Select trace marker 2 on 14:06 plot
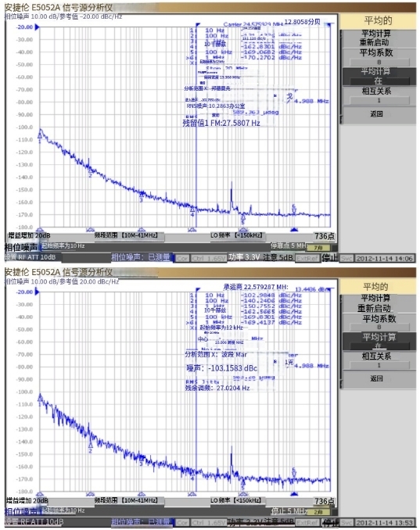The width and height of the screenshot is (420, 530). pyautogui.click(x=90, y=172)
